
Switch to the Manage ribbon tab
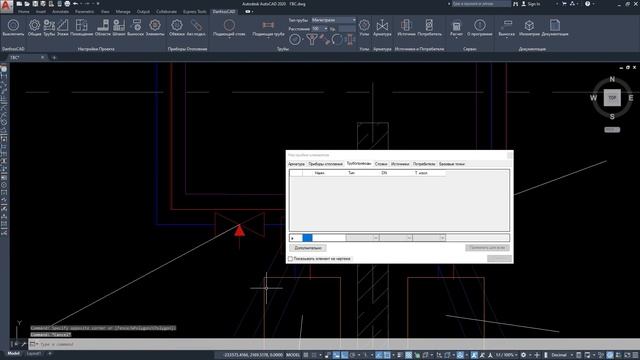tap(123, 11)
